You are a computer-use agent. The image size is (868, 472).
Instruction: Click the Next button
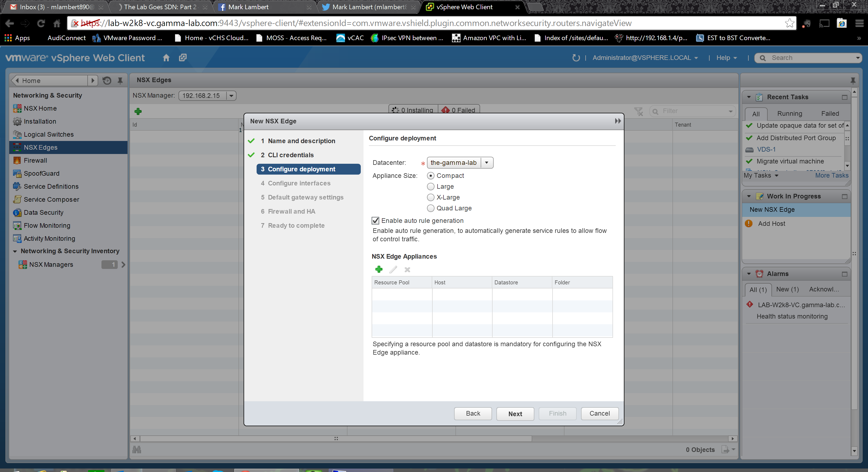click(515, 413)
